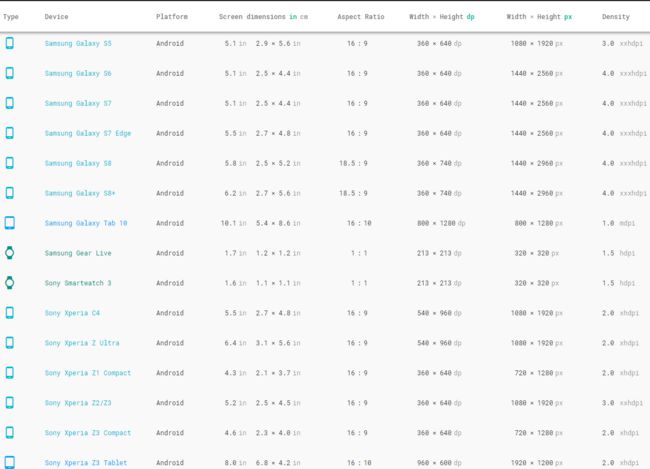Click 16 : 10 ratio for Galaxy Tab 10
The height and width of the screenshot is (469, 650).
[359, 223]
